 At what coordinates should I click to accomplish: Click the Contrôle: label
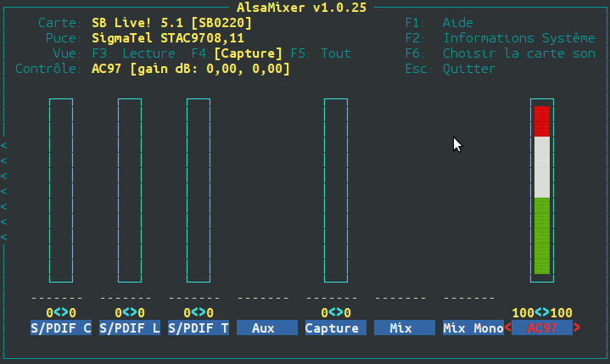[48, 69]
